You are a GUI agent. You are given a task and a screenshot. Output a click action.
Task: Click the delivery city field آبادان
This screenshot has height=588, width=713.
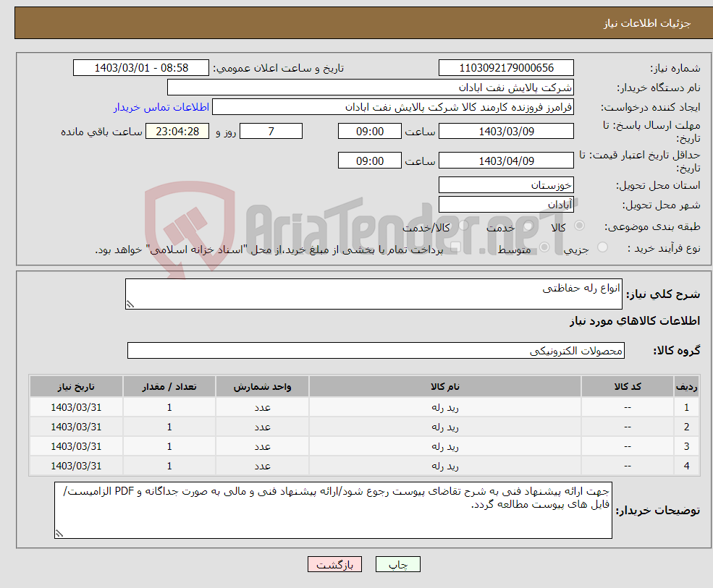pos(506,205)
